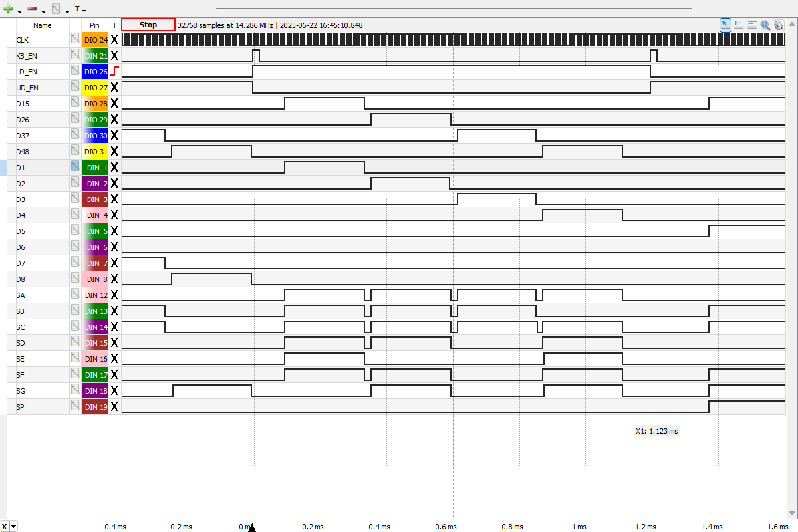Click the Name column header
This screenshot has height=532, width=798.
pyautogui.click(x=42, y=25)
